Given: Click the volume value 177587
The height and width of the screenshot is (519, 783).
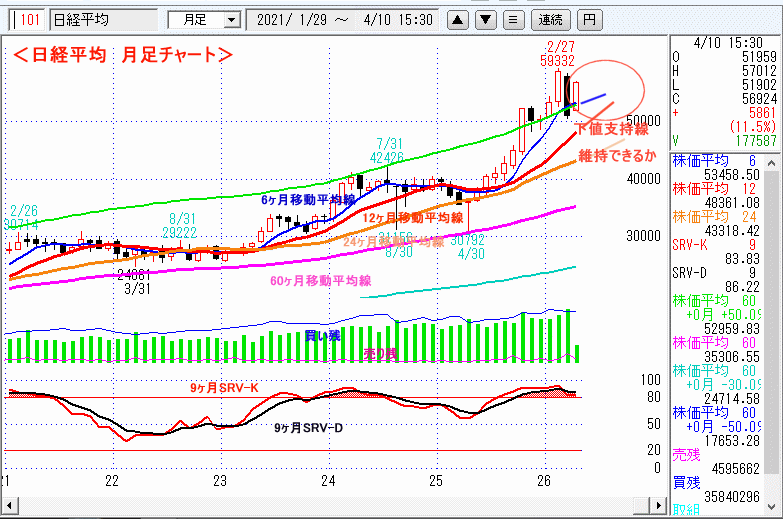Looking at the screenshot, I should [756, 141].
